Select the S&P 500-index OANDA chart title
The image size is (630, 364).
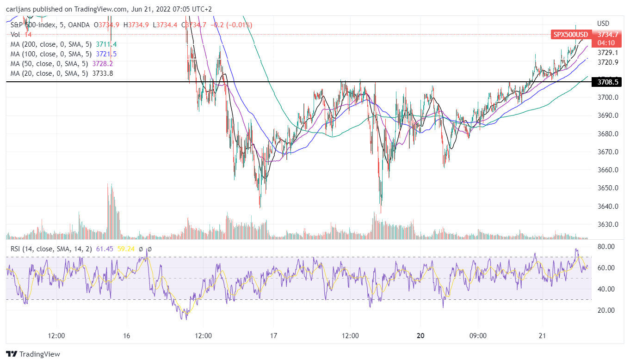pyautogui.click(x=50, y=25)
